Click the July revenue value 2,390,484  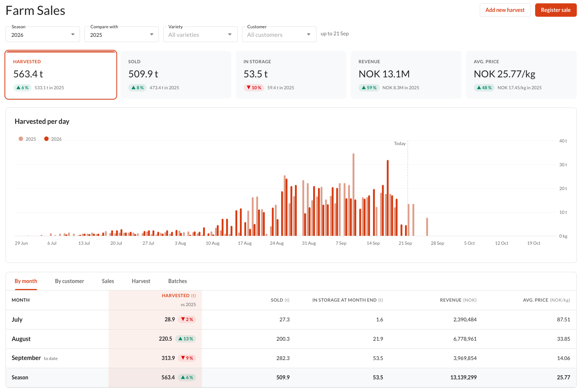pos(465,319)
